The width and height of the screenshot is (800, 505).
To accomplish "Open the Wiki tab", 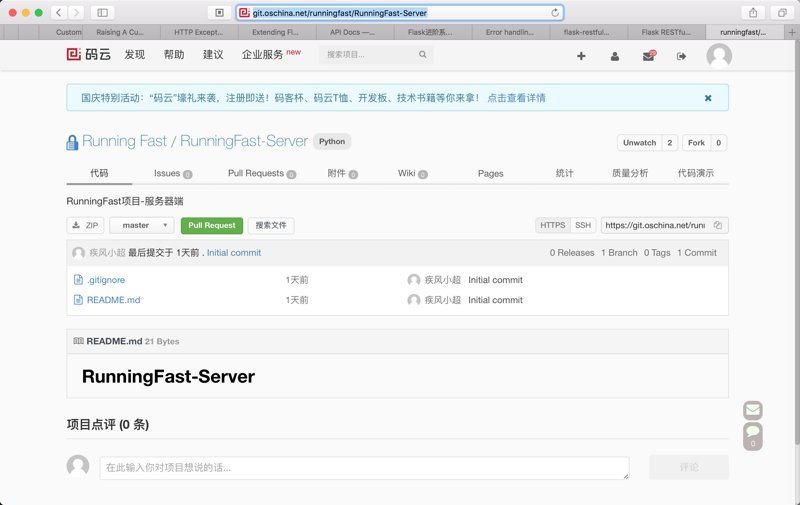I will [412, 173].
